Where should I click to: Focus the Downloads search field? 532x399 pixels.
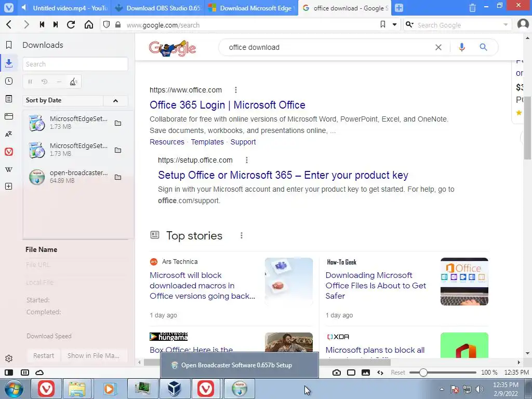pyautogui.click(x=75, y=64)
